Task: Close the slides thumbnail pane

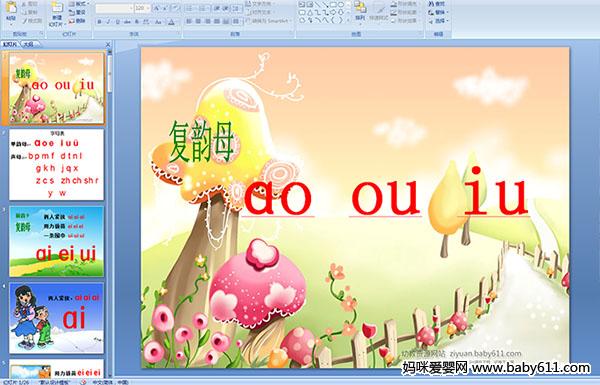Action: (108, 44)
